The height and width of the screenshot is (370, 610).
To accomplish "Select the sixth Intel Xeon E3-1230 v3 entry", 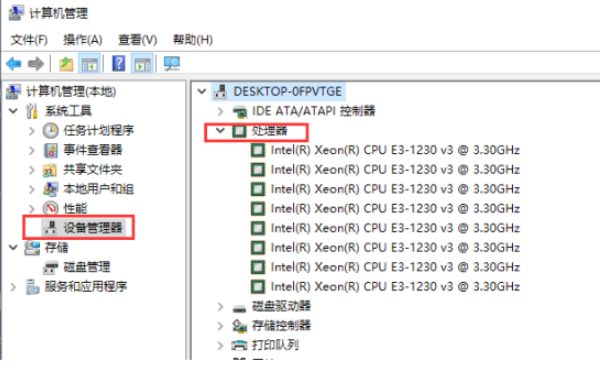I will tap(395, 247).
